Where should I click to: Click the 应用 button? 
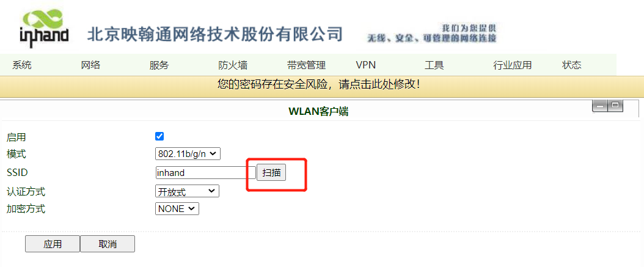pyautogui.click(x=53, y=244)
